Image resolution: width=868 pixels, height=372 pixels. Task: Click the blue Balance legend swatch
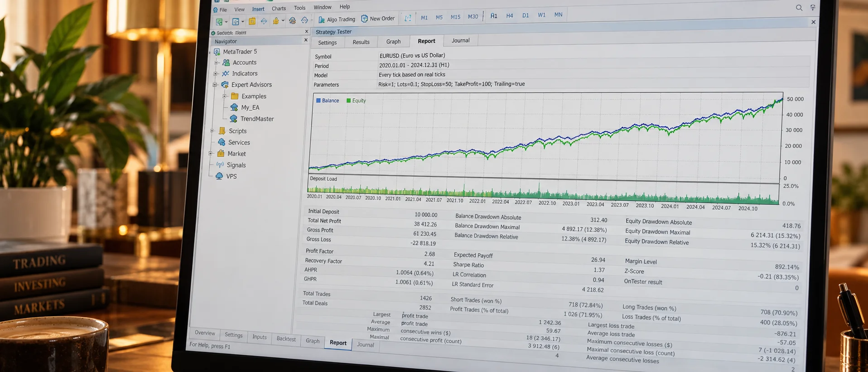[x=318, y=101]
